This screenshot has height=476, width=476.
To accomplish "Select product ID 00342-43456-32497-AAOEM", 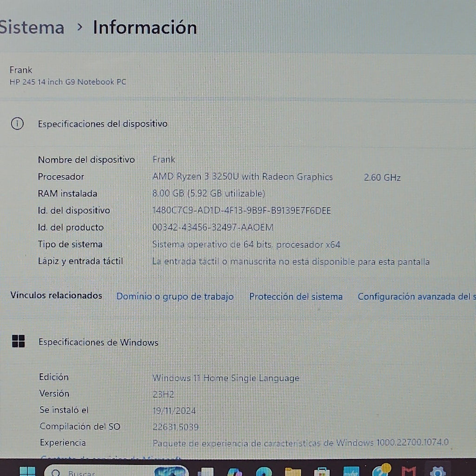I will coord(213,227).
